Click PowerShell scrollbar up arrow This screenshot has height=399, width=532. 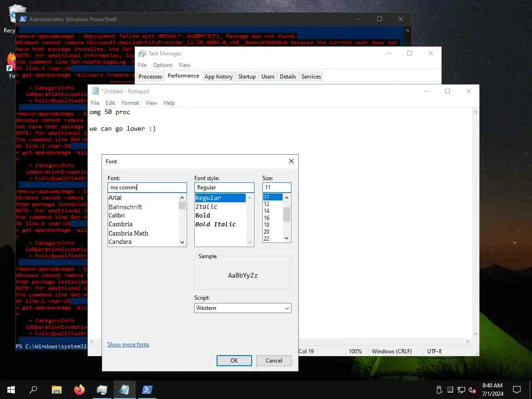[x=407, y=30]
